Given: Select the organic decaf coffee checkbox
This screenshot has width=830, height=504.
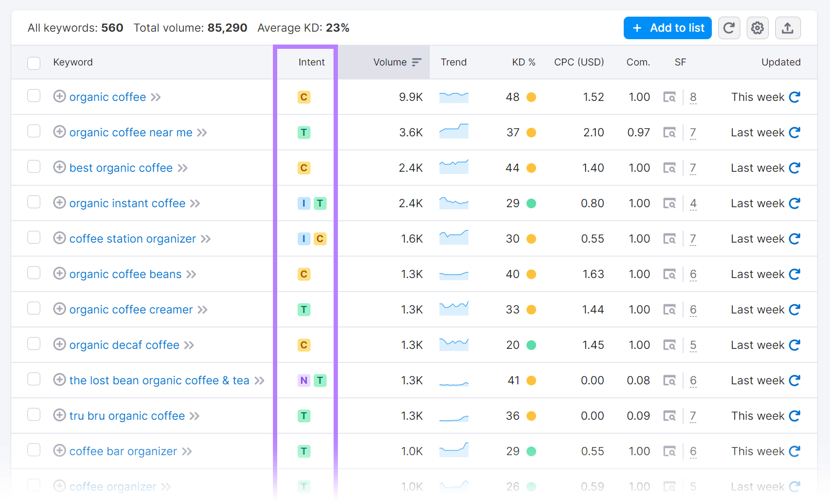Looking at the screenshot, I should coord(34,344).
